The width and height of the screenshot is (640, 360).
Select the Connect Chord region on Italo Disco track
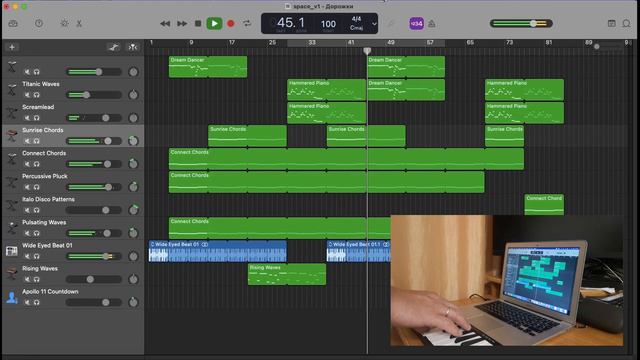click(544, 205)
